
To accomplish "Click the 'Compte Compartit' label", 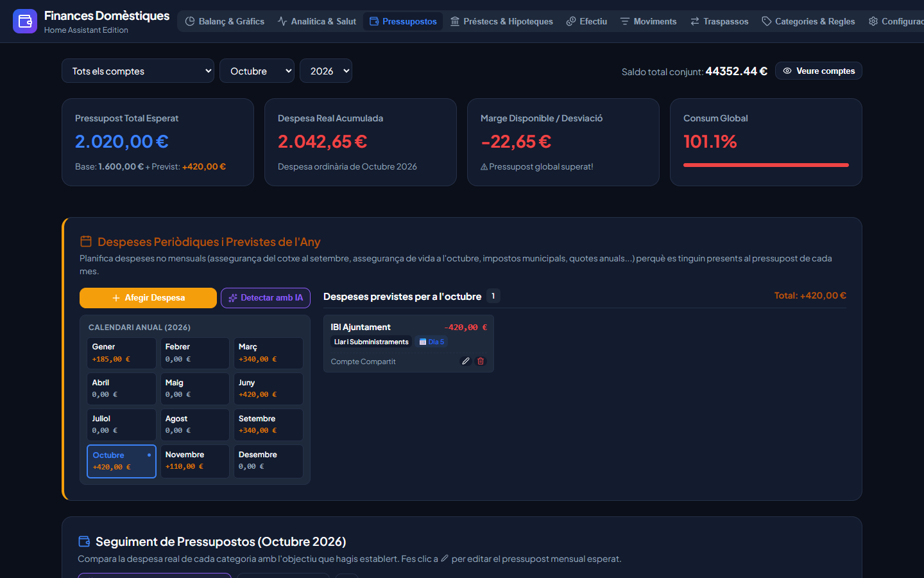I will pyautogui.click(x=363, y=362).
